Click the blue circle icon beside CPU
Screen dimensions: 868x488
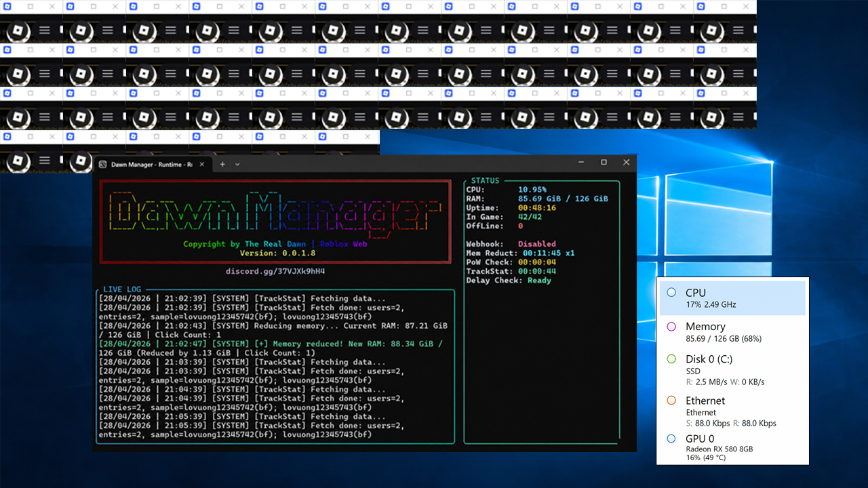[671, 292]
